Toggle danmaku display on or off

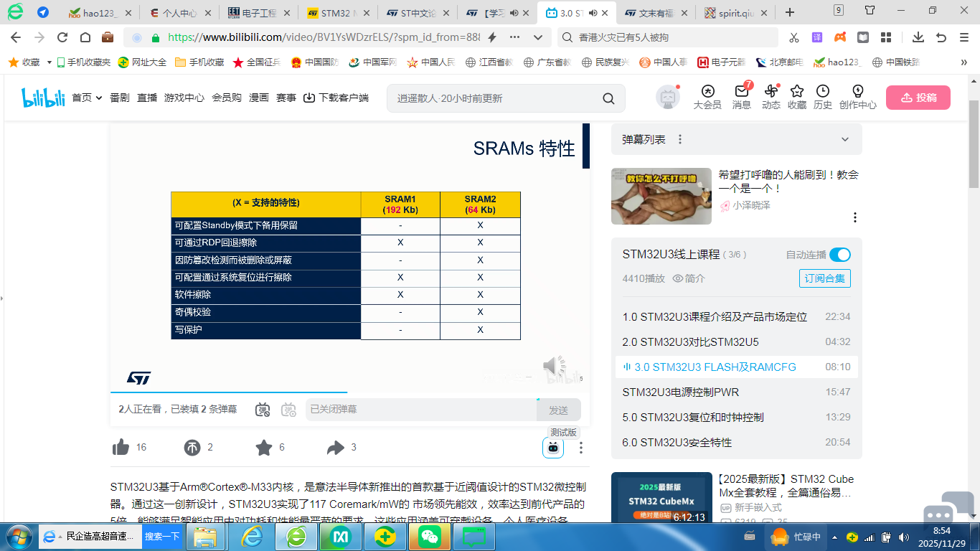coord(263,410)
